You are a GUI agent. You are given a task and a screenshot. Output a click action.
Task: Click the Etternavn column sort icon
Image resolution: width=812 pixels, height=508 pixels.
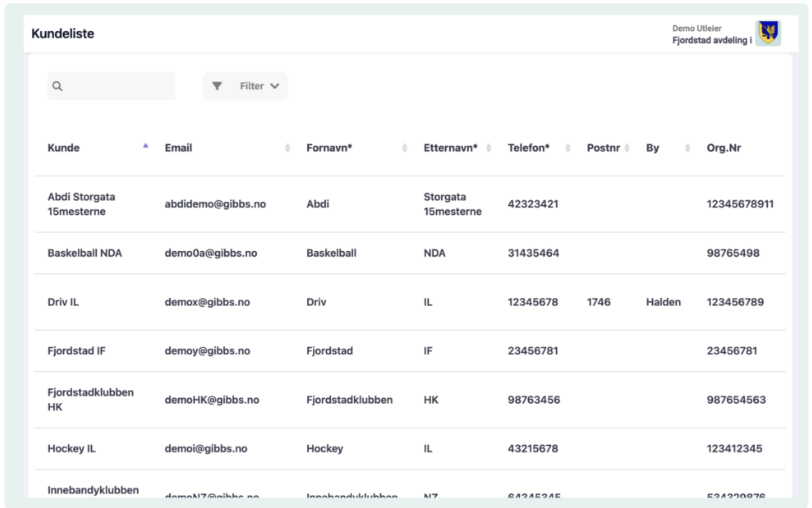489,148
